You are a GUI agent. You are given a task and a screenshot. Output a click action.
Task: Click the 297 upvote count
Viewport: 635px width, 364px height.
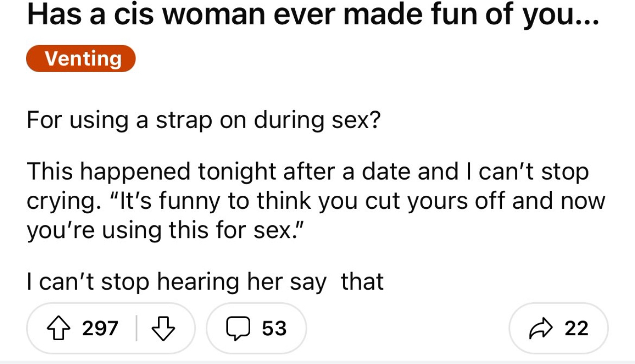click(x=99, y=328)
